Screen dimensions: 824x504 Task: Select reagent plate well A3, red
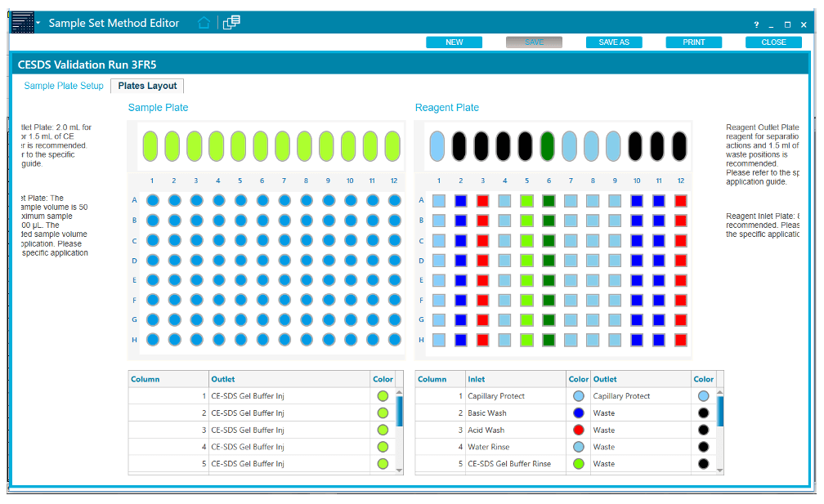483,201
